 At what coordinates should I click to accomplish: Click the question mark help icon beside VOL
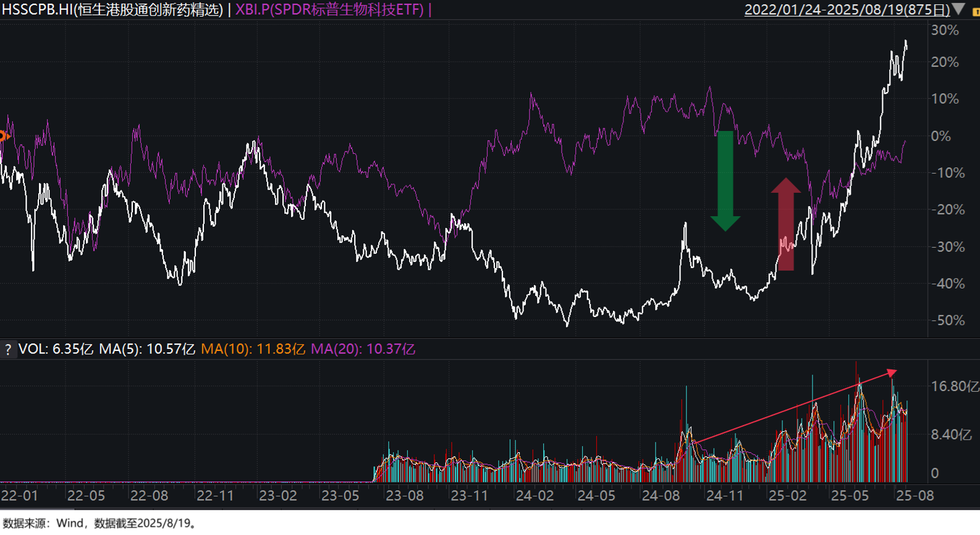tap(8, 350)
